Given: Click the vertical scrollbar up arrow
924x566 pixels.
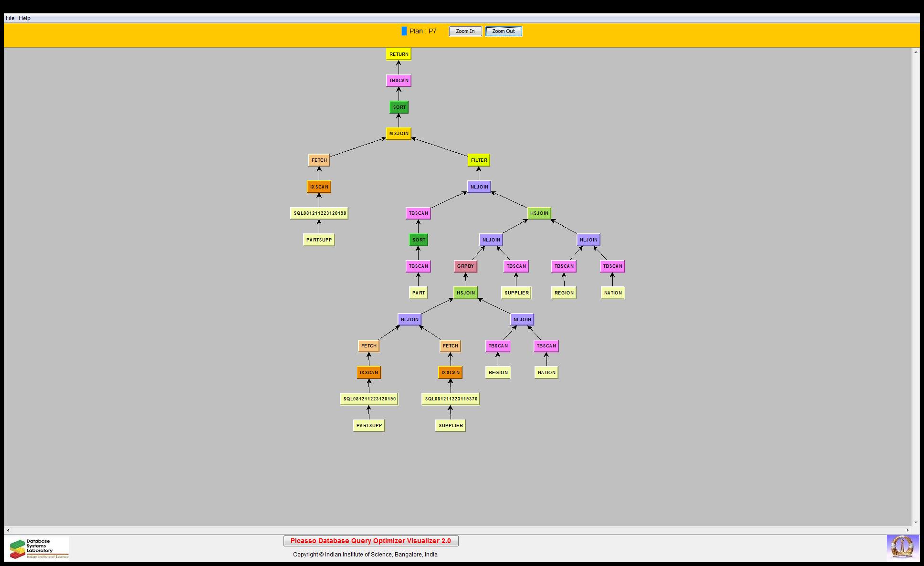Looking at the screenshot, I should (x=916, y=52).
